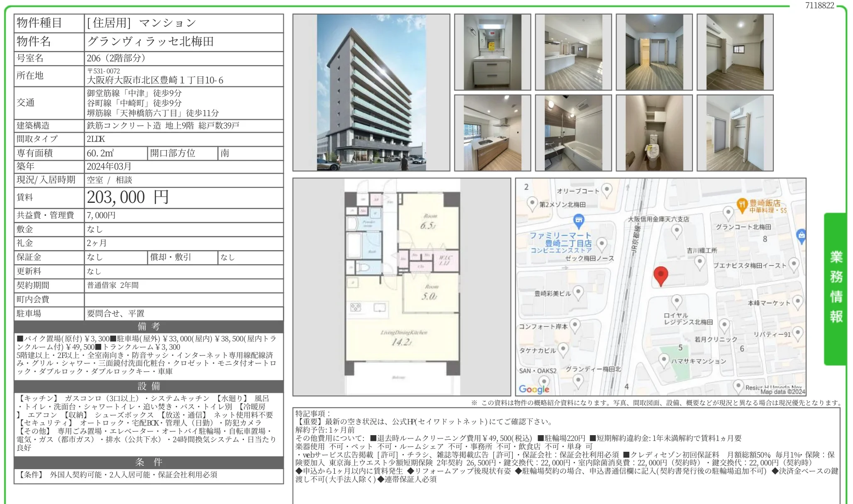This screenshot has width=853, height=504.
Task: Click the 本峰マーケット map pin
Action: (x=797, y=302)
